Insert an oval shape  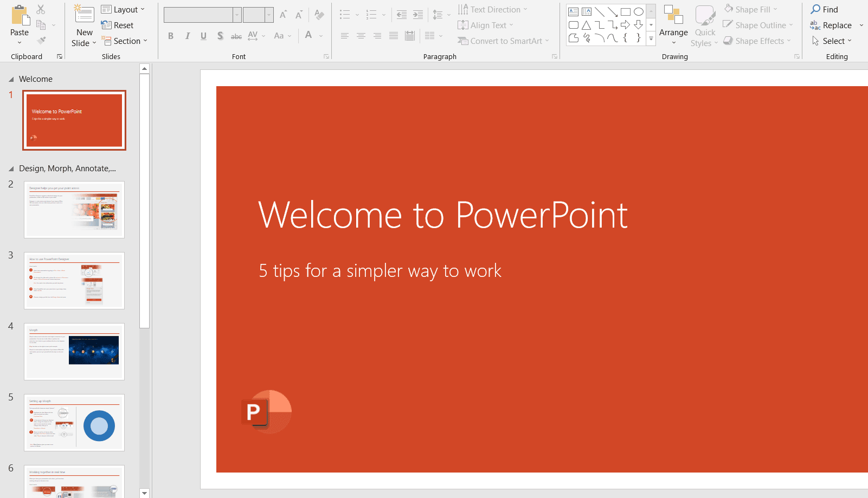coord(639,11)
